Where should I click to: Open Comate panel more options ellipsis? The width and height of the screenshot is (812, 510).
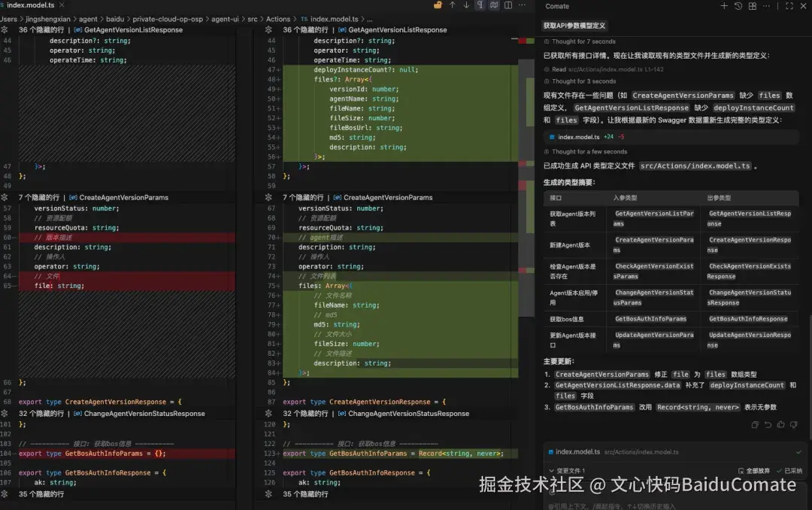pos(766,6)
